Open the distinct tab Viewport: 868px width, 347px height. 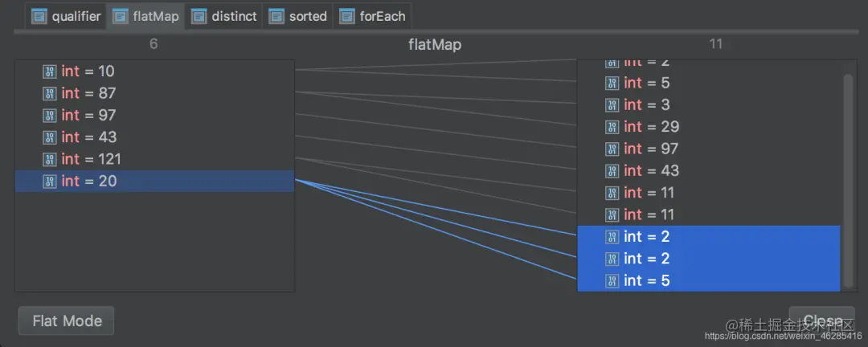(x=224, y=17)
